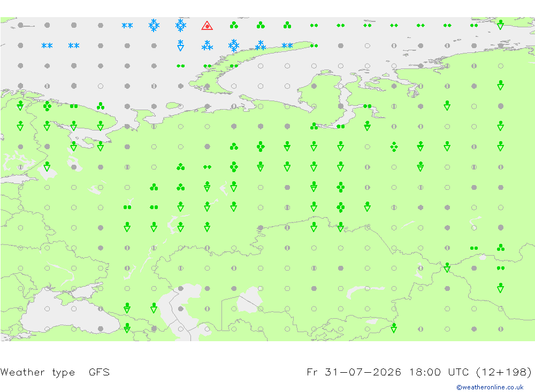
Task: Click the blue snow shower triangle symbol
Action: click(180, 45)
